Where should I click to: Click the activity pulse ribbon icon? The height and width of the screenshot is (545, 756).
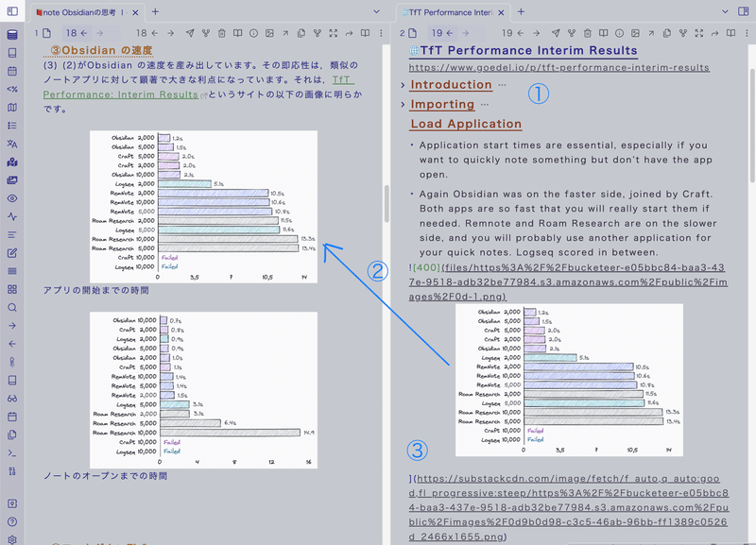click(12, 216)
